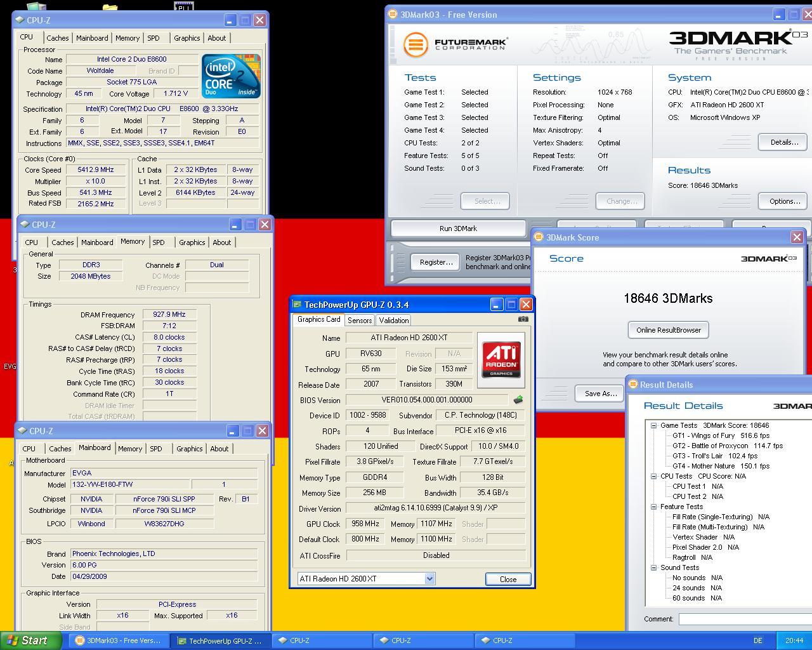Click the BIOS Version field in GPU-Z
The image size is (812, 650).
(x=427, y=400)
